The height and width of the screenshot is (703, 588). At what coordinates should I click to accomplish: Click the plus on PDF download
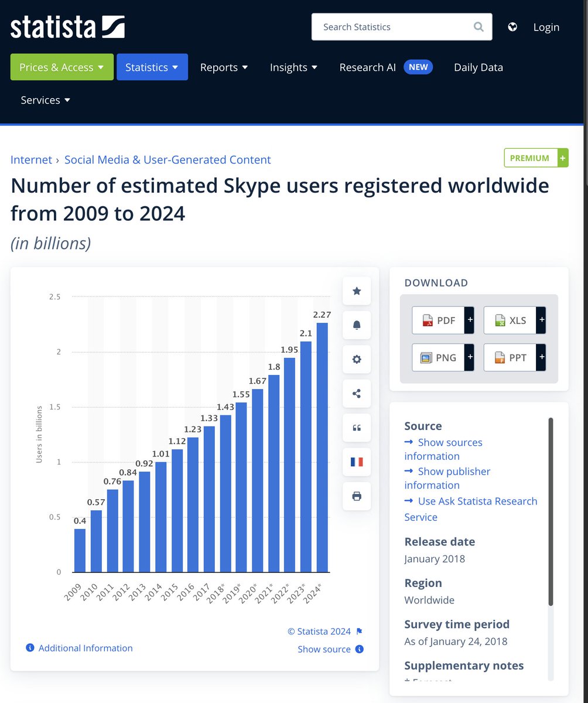coord(470,320)
